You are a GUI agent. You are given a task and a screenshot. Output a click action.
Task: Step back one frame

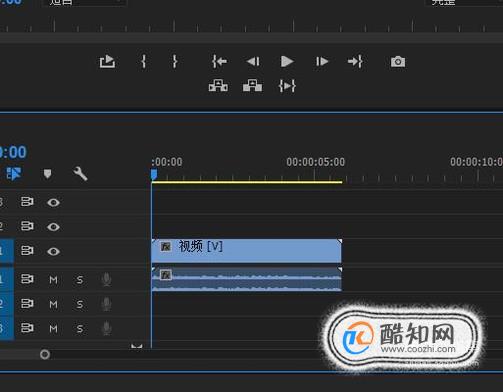click(253, 62)
